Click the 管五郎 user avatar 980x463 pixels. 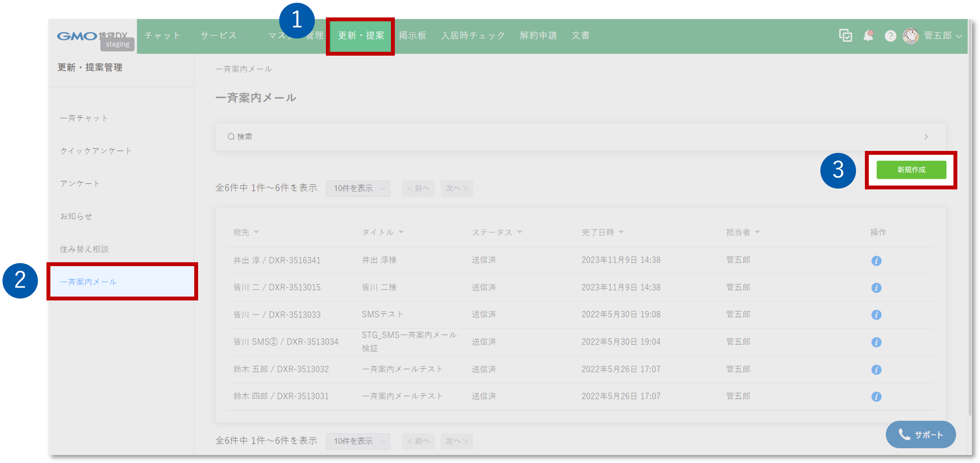coord(911,36)
